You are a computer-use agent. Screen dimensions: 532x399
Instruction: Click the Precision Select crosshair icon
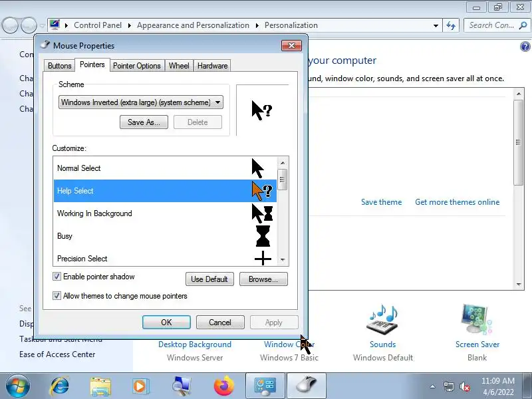point(263,259)
